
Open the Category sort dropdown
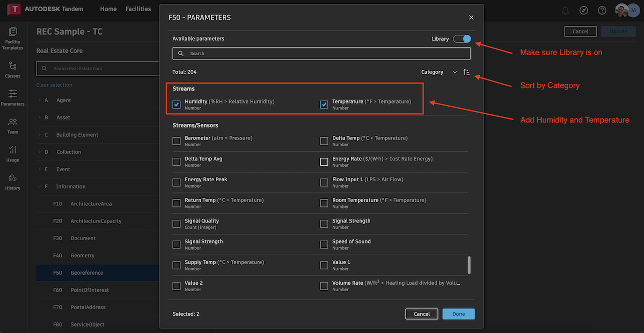coord(439,72)
